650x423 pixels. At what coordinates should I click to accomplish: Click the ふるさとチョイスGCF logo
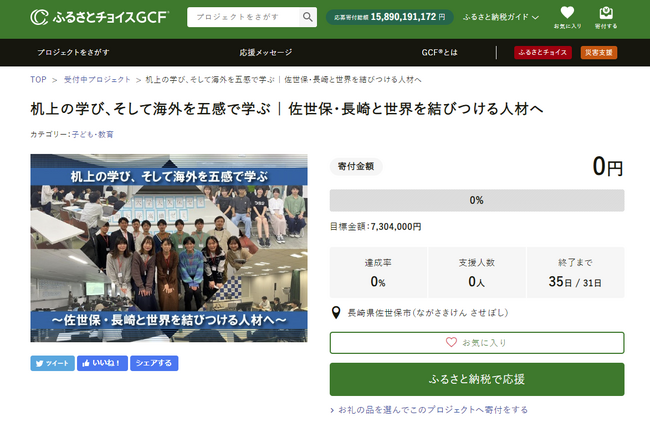coord(99,17)
